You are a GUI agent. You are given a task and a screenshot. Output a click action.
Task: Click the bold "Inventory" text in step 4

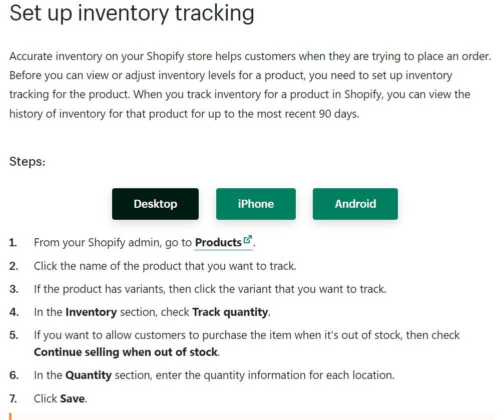pos(91,312)
